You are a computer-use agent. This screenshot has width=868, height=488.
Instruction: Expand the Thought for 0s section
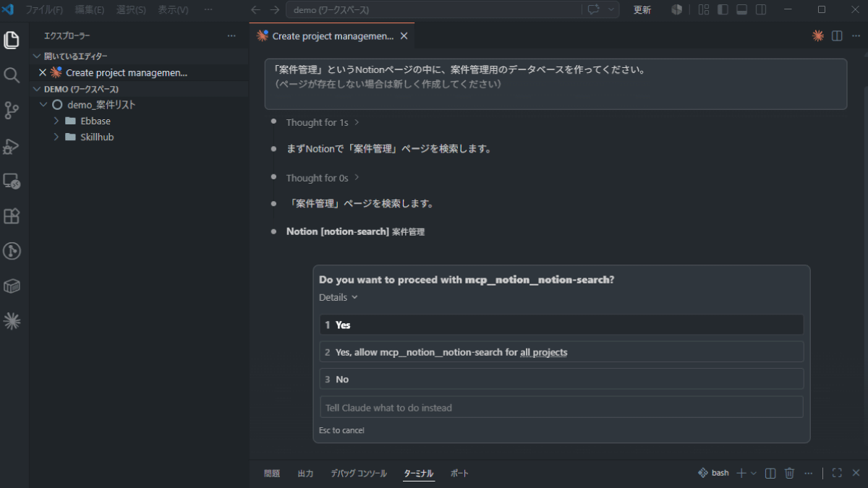(x=323, y=178)
